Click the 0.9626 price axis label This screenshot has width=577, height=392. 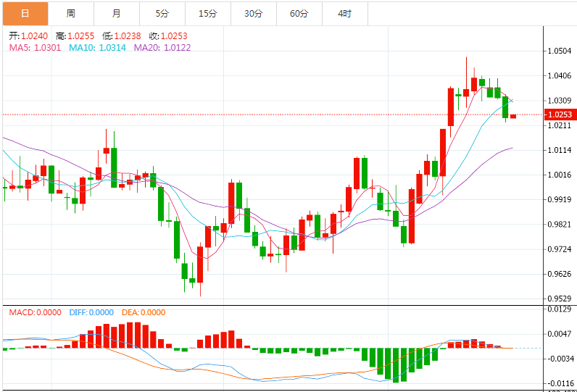[560, 274]
